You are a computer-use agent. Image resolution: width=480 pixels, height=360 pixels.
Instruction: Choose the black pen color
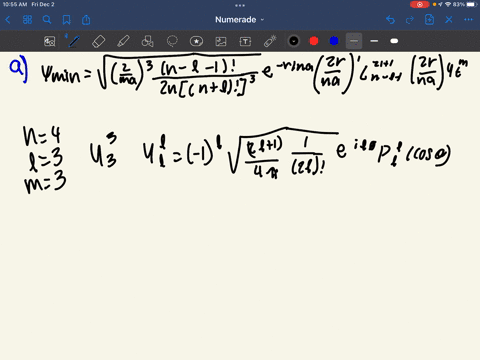tap(294, 41)
